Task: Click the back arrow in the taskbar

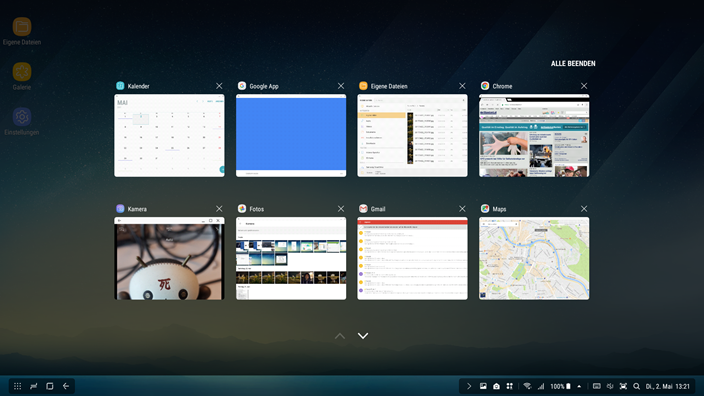Action: (66, 386)
